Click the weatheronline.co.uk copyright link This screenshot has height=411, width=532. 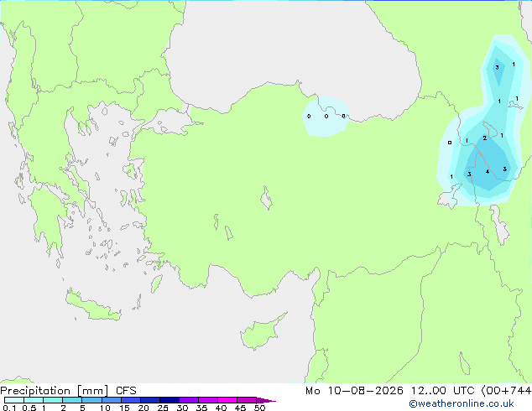pyautogui.click(x=461, y=403)
